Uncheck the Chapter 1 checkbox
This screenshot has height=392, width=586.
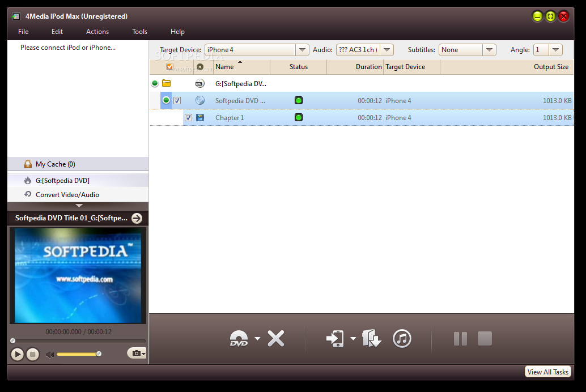pos(188,118)
